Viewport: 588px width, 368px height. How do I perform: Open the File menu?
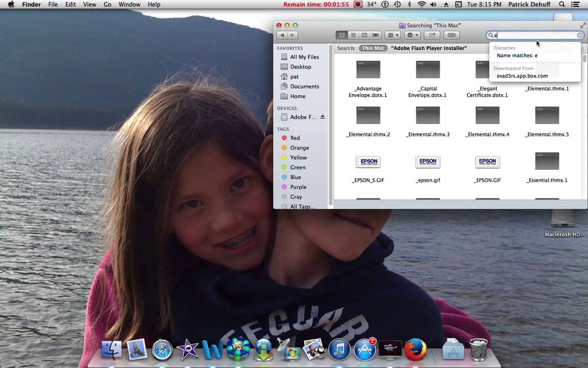click(53, 5)
